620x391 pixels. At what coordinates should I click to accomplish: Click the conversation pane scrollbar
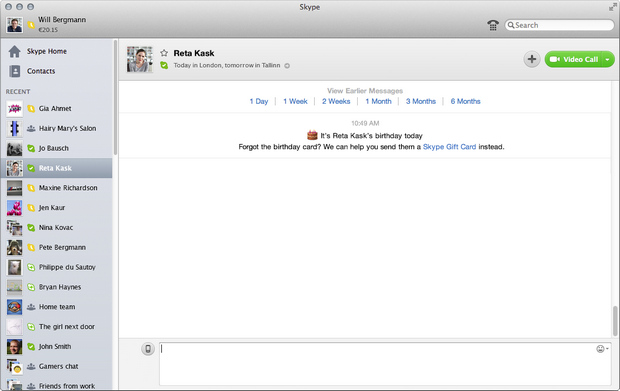point(615,320)
